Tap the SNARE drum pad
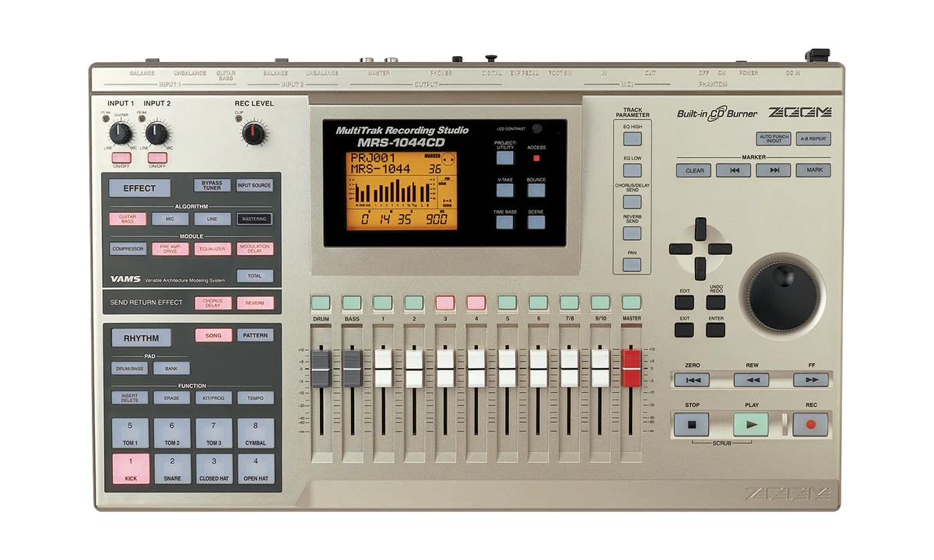This screenshot has height=560, width=934. (x=172, y=470)
